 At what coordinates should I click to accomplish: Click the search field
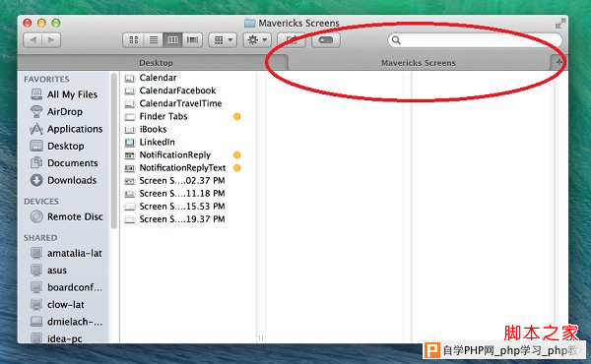[x=475, y=40]
